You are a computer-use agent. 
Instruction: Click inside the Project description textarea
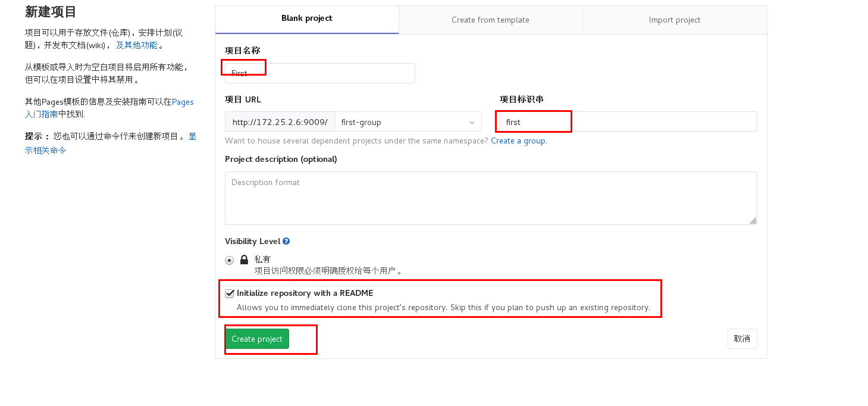tap(491, 198)
